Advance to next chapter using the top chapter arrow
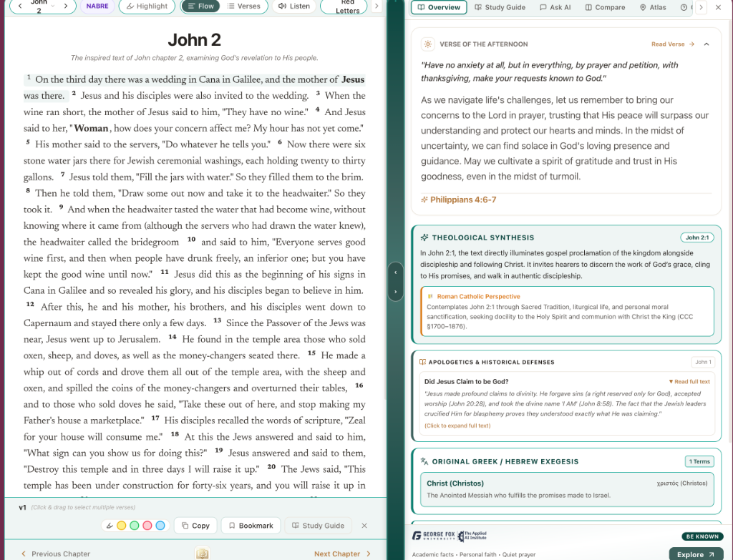 (x=66, y=6)
